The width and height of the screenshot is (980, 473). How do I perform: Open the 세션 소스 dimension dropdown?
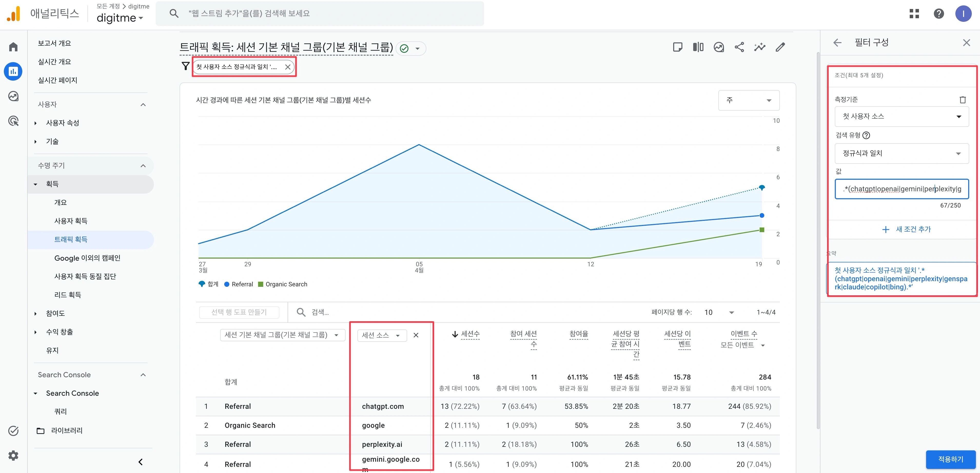pos(381,335)
